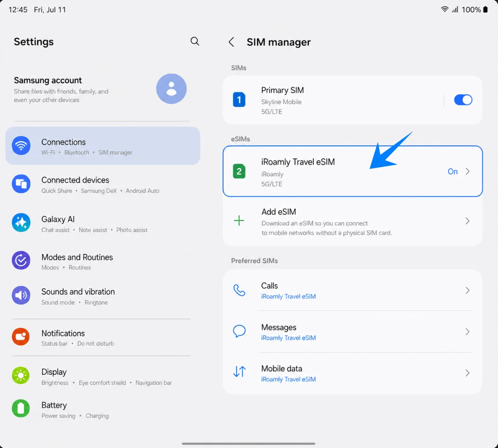The image size is (498, 448).
Task: Tap the Connections Wi-Fi icon
Action: point(21,146)
